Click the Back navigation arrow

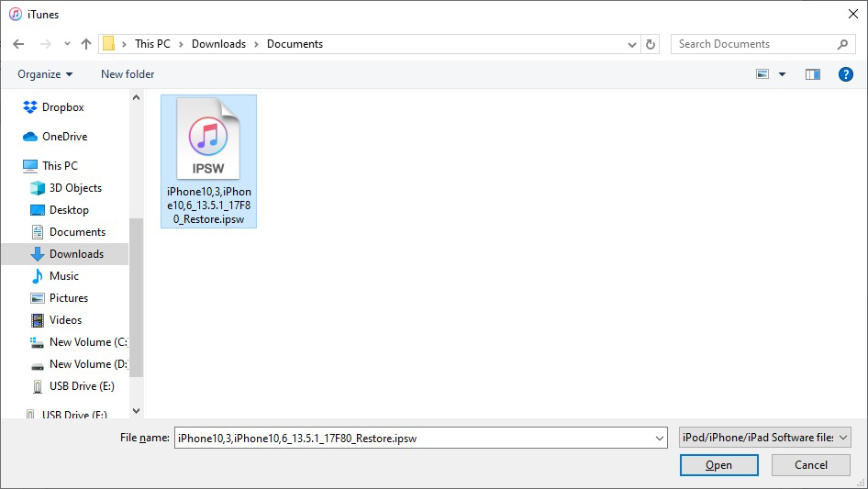click(x=20, y=44)
